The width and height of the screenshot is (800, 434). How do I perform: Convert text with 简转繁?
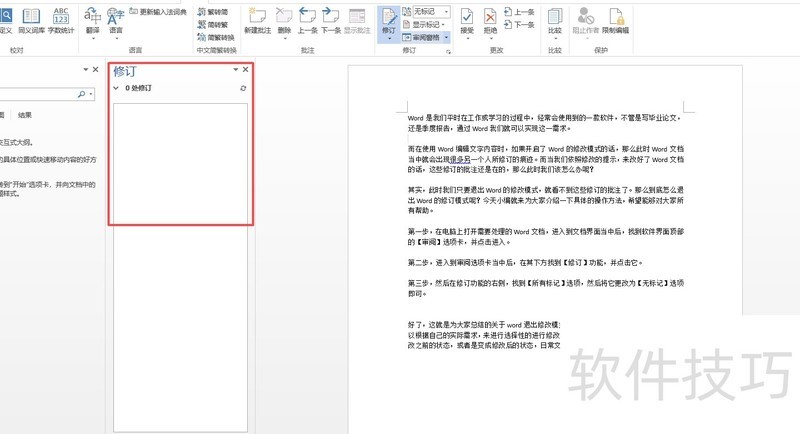pyautogui.click(x=213, y=24)
